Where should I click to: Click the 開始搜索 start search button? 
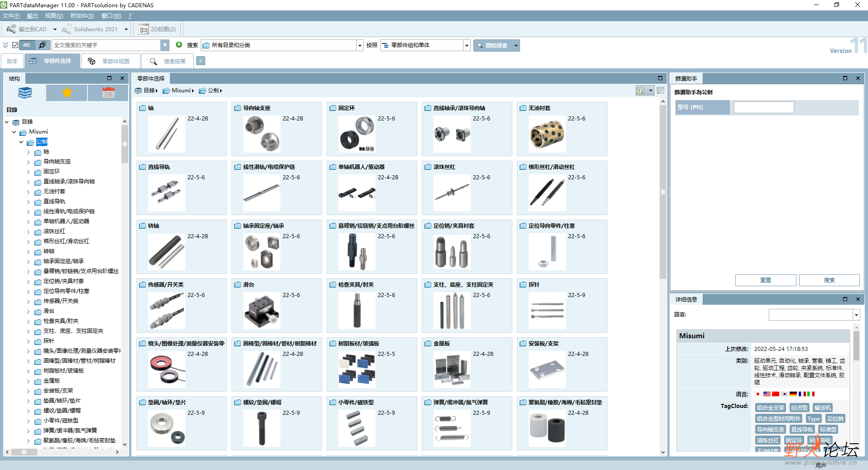[497, 45]
